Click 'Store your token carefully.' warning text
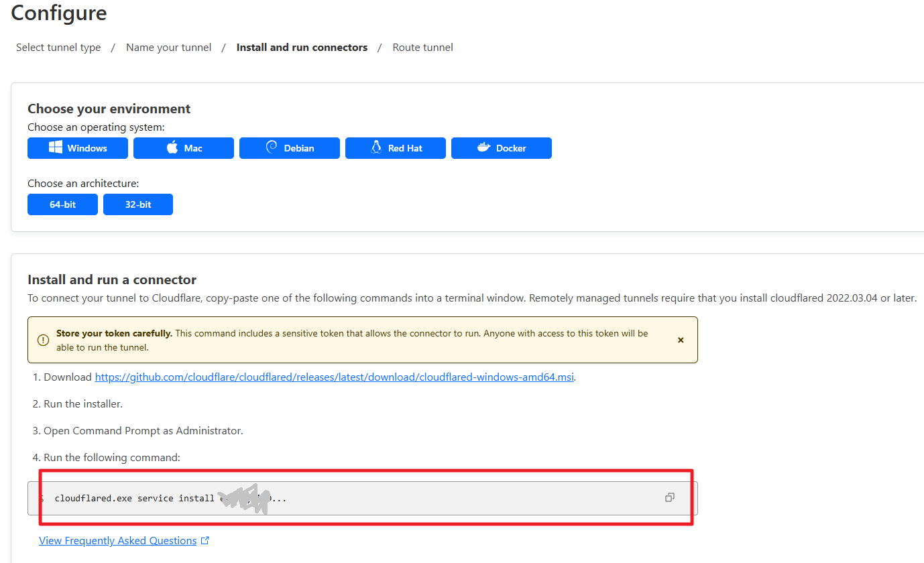924x563 pixels. pos(114,333)
